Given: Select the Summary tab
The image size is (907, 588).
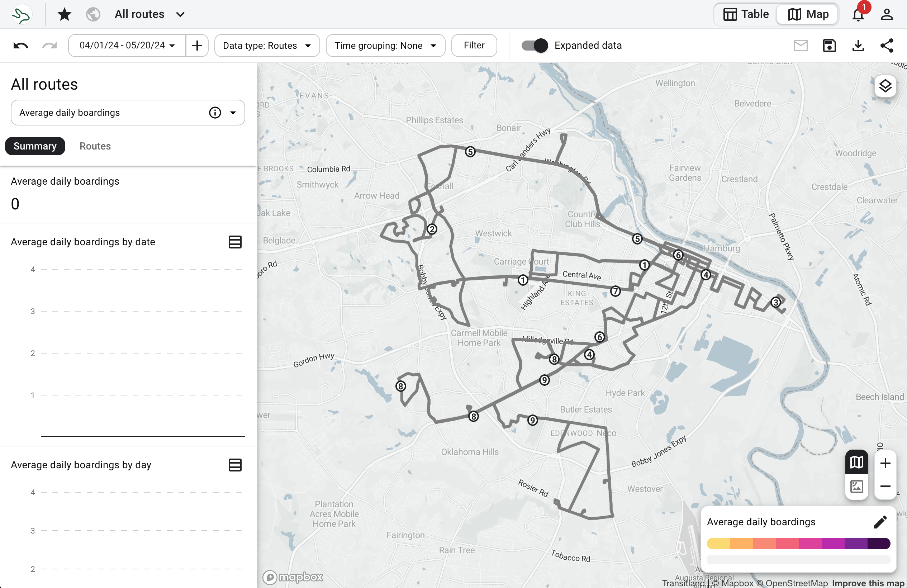Looking at the screenshot, I should pos(35,146).
